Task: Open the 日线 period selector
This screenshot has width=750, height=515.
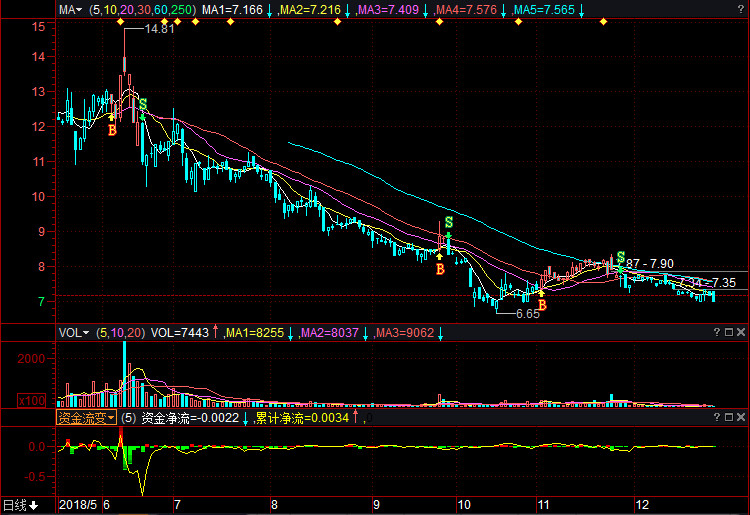Action: [x=19, y=505]
